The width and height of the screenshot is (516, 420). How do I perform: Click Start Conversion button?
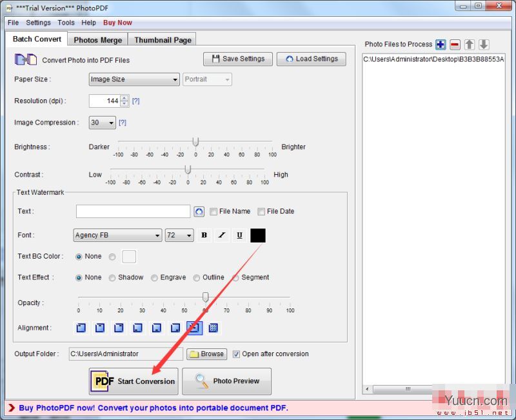tap(134, 381)
